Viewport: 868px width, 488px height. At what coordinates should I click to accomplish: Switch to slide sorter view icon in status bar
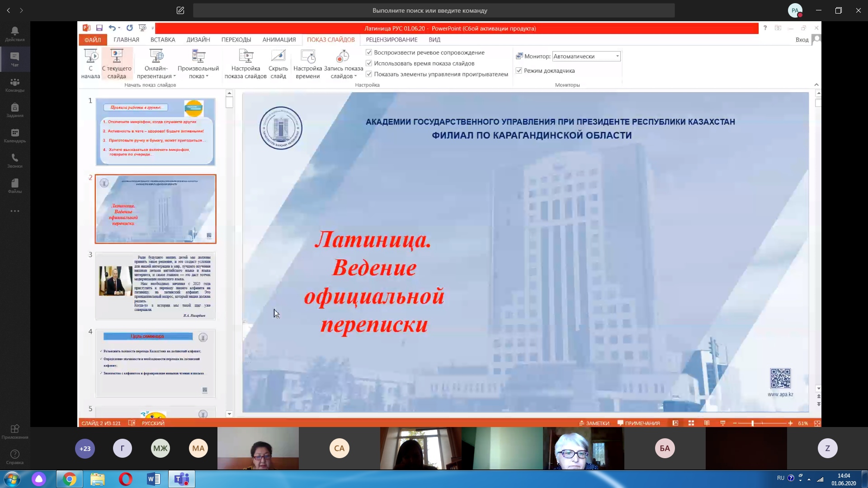(x=691, y=423)
